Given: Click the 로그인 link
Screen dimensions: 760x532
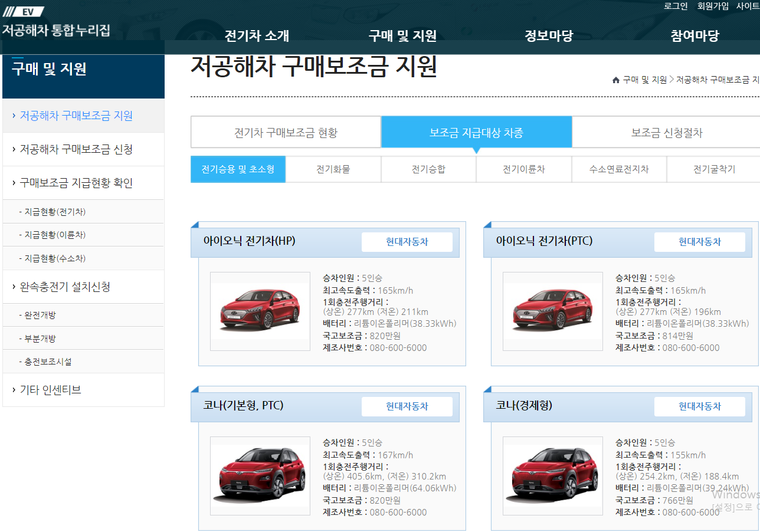Looking at the screenshot, I should tap(676, 6).
